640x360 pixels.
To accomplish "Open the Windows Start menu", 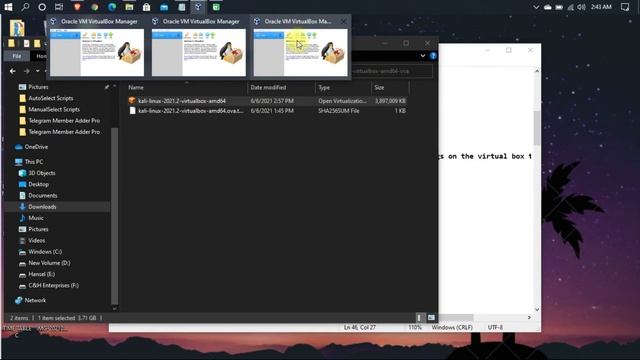I will click(x=8, y=7).
